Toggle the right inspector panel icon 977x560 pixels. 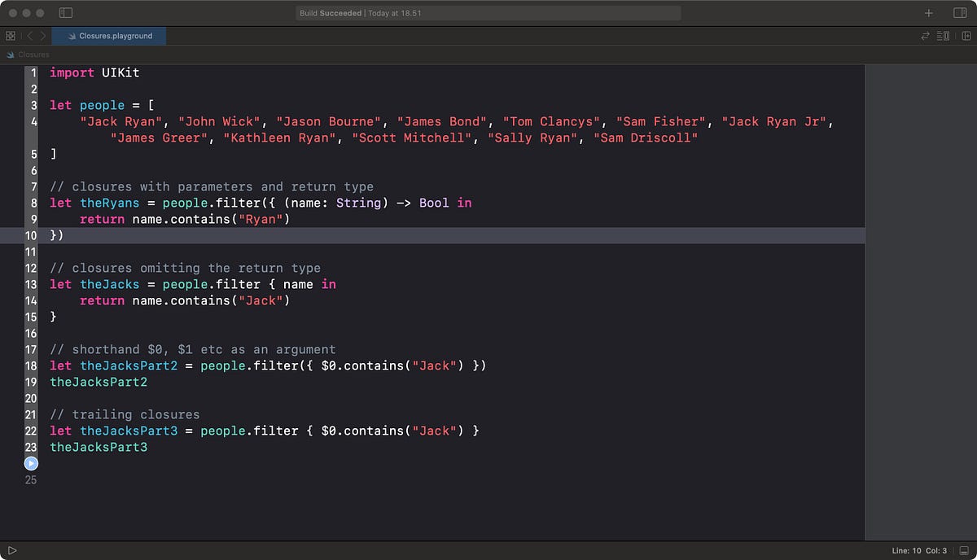960,13
